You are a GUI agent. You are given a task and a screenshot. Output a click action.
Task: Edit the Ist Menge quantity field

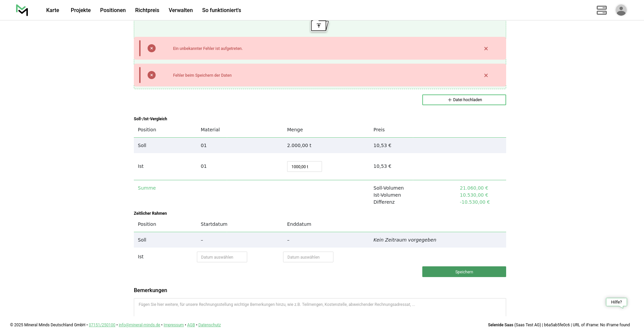point(304,166)
